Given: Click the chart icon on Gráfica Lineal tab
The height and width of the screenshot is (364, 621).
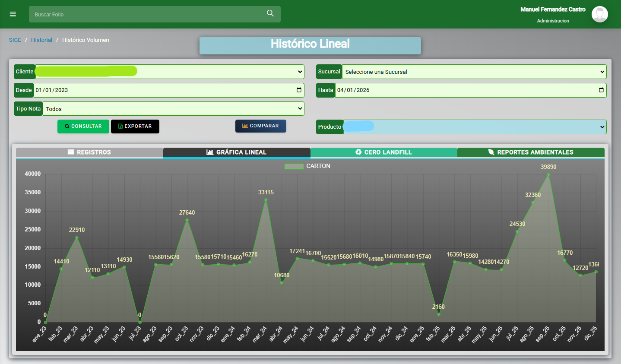Looking at the screenshot, I should click(210, 152).
